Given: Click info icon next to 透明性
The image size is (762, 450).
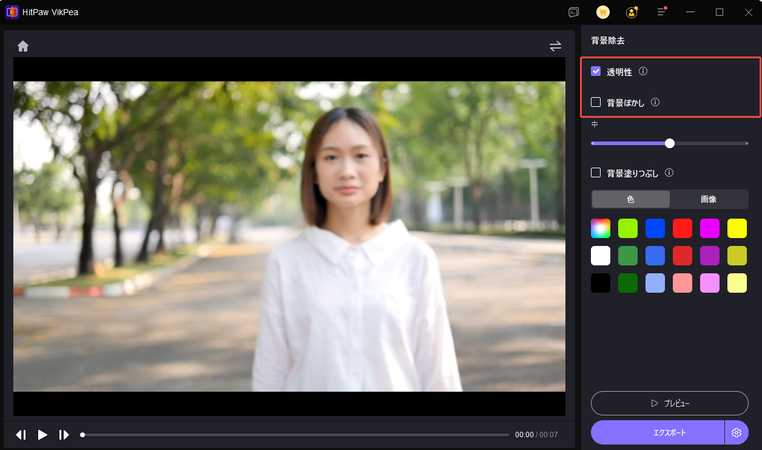Looking at the screenshot, I should tap(643, 72).
